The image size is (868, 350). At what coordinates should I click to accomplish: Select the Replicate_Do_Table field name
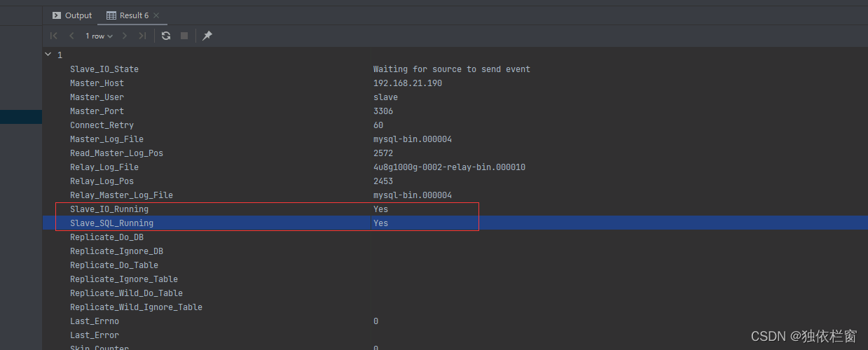(x=114, y=265)
